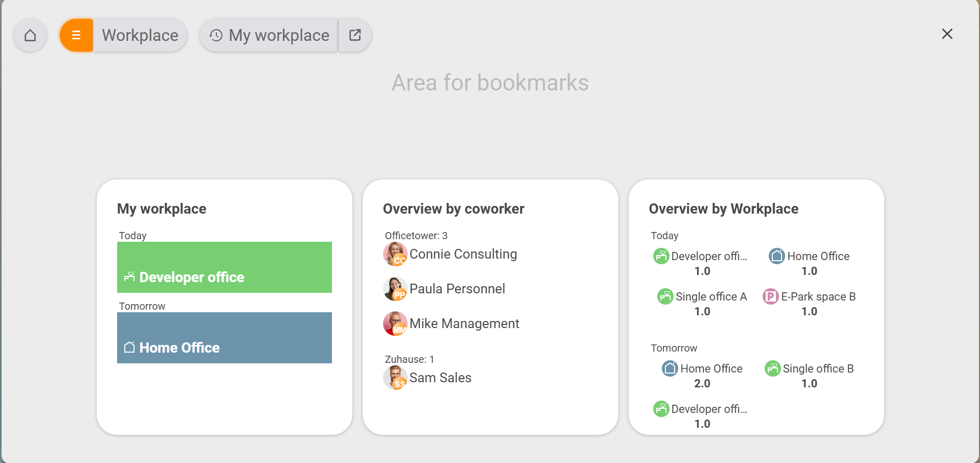Click the Overview by coworker heading
Image resolution: width=980 pixels, height=463 pixels.
click(454, 209)
